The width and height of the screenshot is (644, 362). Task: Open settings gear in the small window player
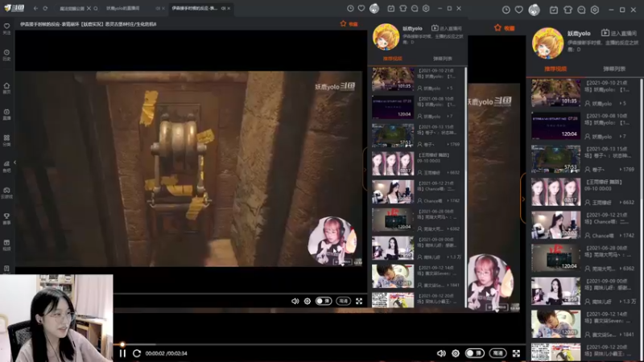pyautogui.click(x=308, y=301)
